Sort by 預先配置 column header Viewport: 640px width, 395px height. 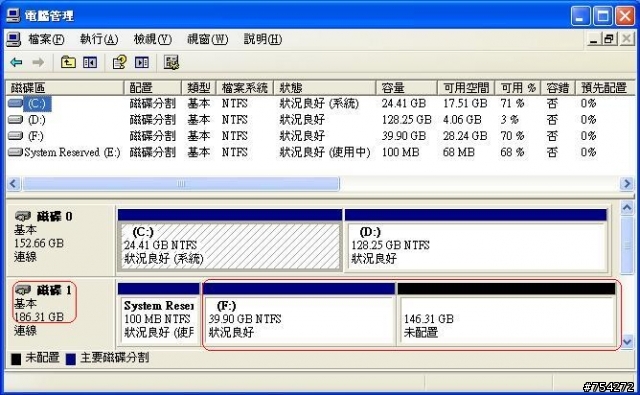click(605, 88)
